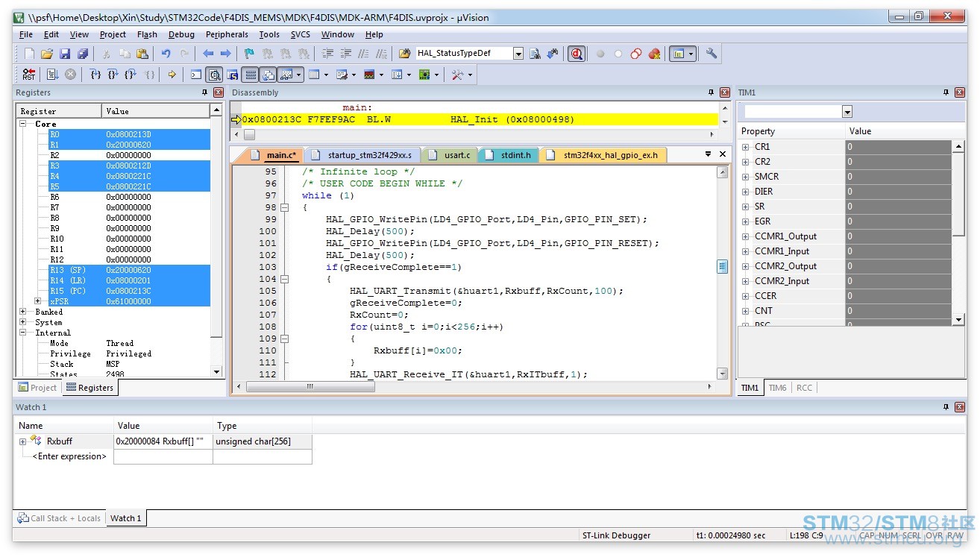Toggle auto-hide pin on Watch 1 panel
This screenshot has width=980, height=557.
[946, 407]
